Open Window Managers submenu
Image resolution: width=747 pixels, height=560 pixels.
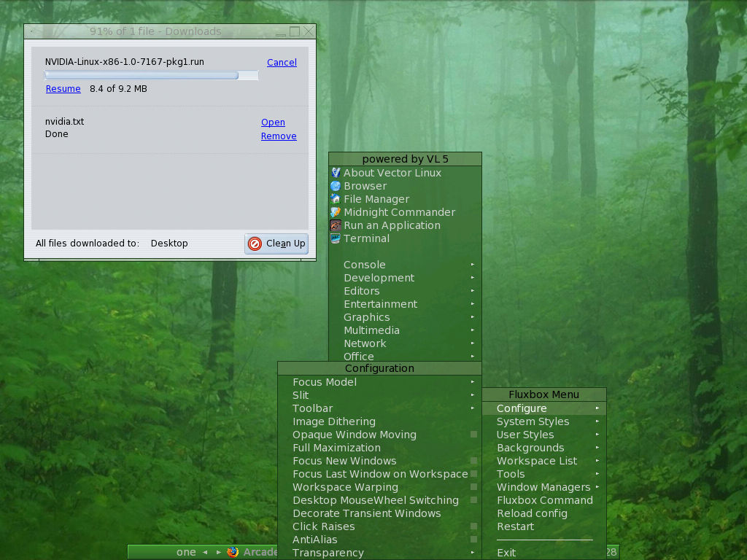544,486
